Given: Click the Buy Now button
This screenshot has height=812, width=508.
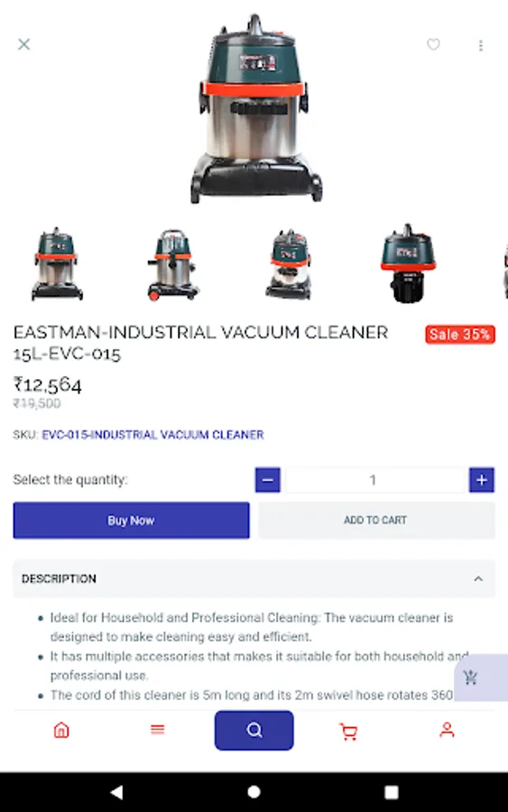Looking at the screenshot, I should point(131,521).
